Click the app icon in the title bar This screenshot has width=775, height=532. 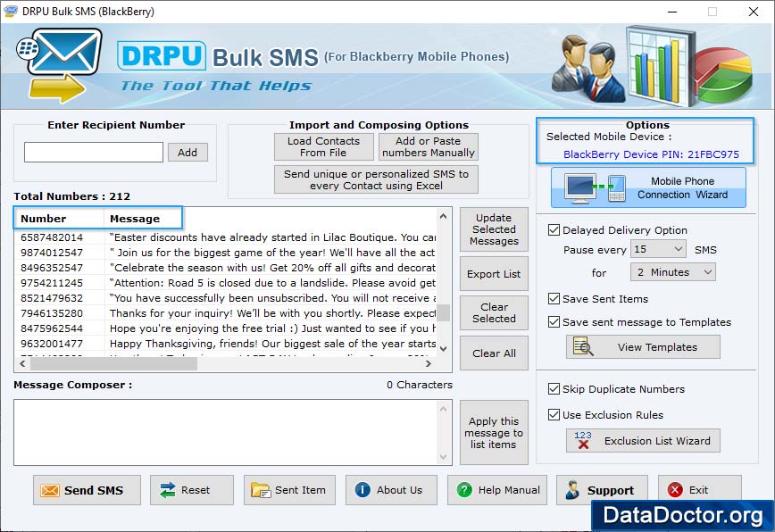pyautogui.click(x=11, y=11)
